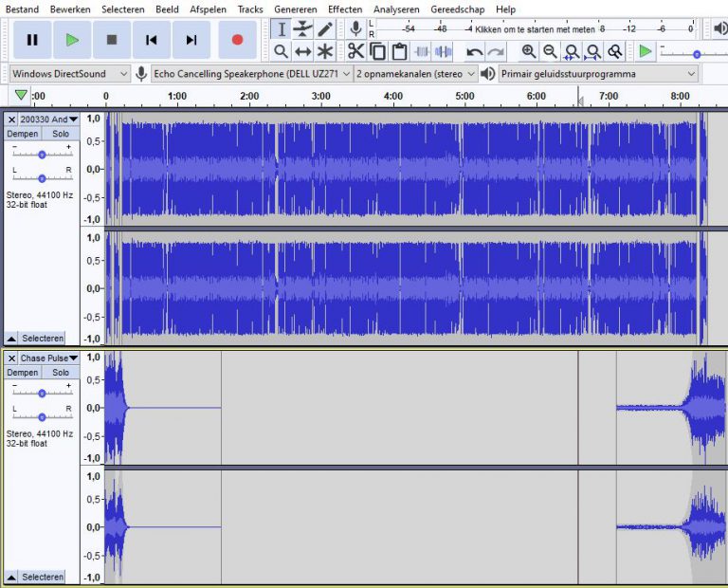Select the Zoom magnifier tool
728x588 pixels.
click(x=282, y=51)
